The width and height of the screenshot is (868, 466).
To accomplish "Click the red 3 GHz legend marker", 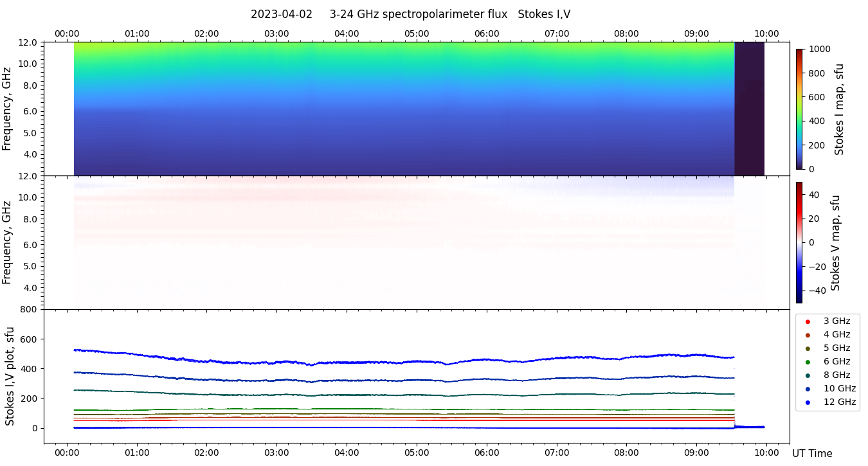I will (x=808, y=321).
